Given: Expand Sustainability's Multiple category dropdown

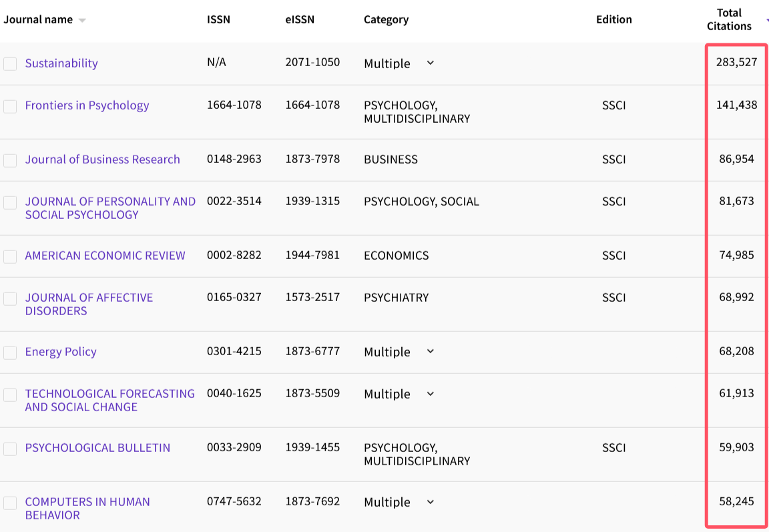Looking at the screenshot, I should (x=430, y=63).
